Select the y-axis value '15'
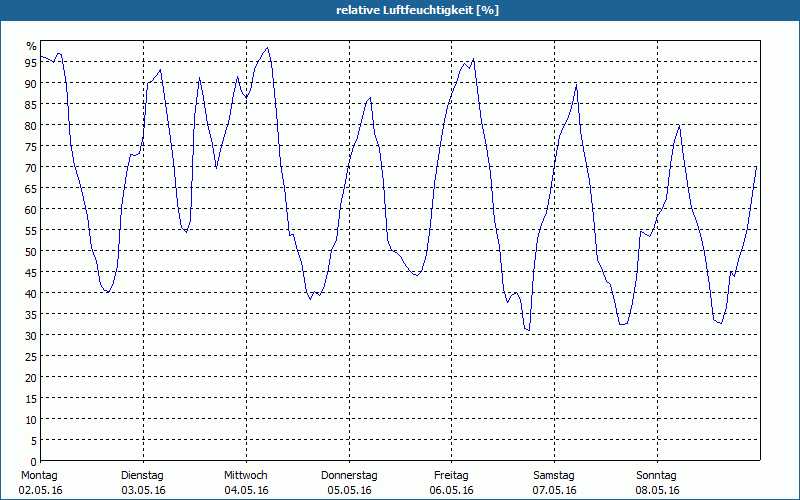The image size is (800, 500). [32, 398]
